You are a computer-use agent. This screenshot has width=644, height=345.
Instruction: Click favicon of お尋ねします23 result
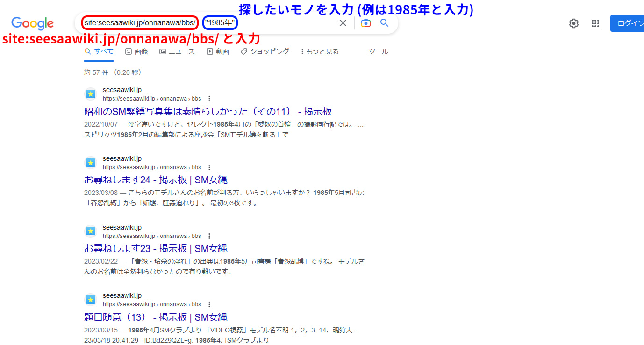point(91,231)
